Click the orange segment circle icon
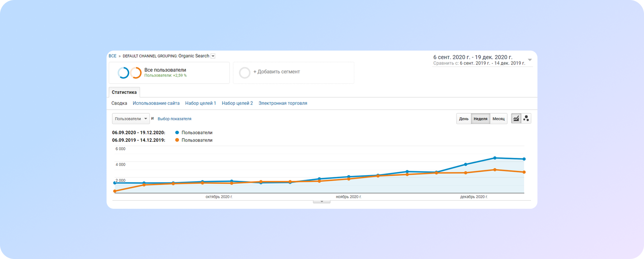 coord(136,73)
